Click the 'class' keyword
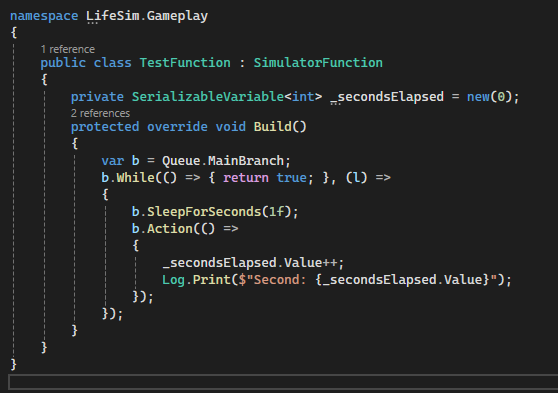Screen dimensions: 558x393 click(112, 63)
